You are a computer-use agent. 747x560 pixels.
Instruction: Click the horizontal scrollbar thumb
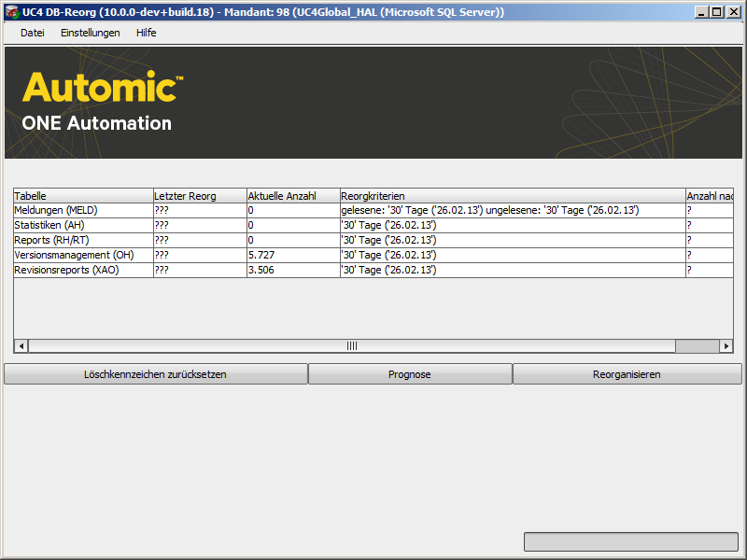tap(351, 346)
